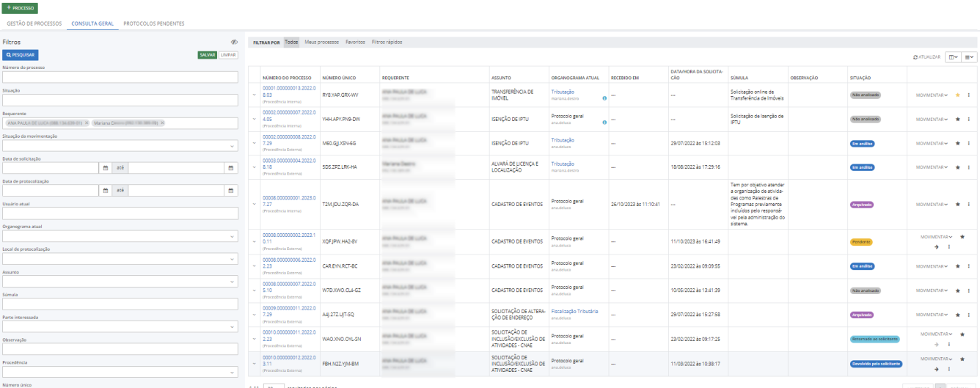
Task: Click the green Salvar filter button
Action: point(208,54)
